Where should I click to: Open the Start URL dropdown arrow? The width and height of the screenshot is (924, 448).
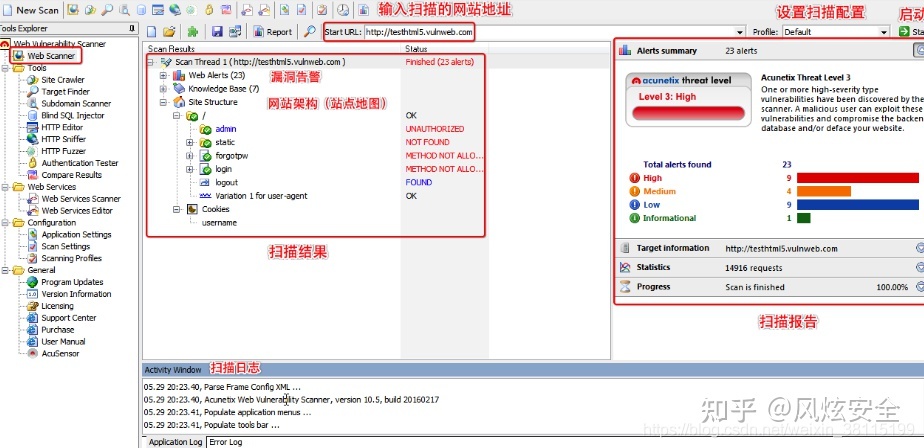pos(740,32)
